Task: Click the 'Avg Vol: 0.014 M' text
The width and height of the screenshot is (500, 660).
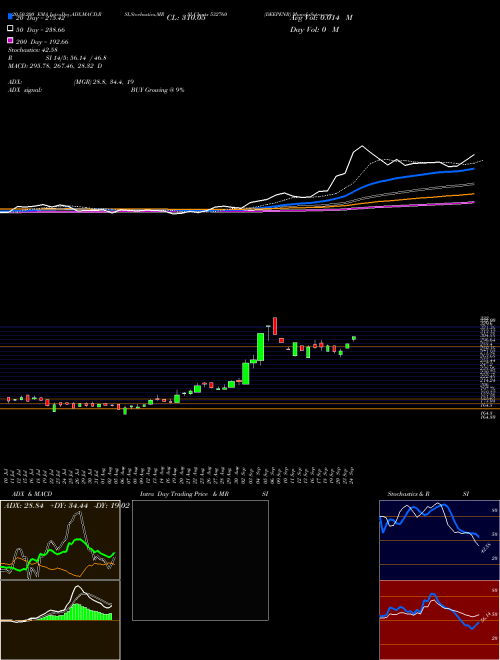Action: pyautogui.click(x=322, y=18)
